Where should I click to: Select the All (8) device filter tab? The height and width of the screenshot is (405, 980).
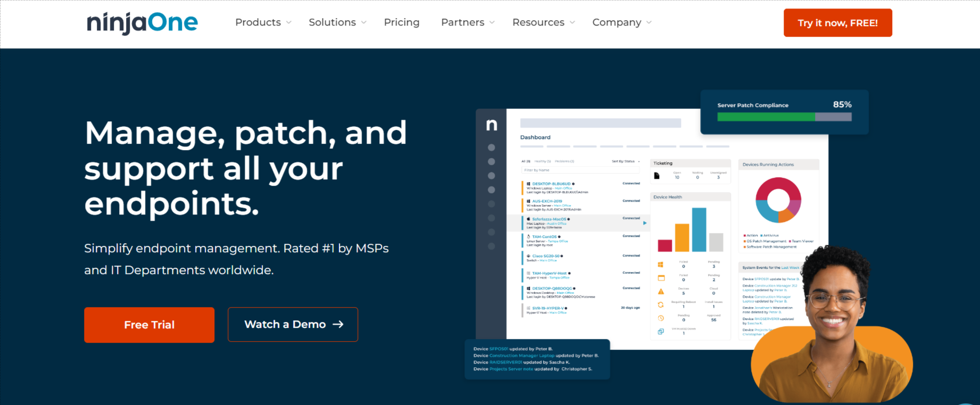click(526, 161)
